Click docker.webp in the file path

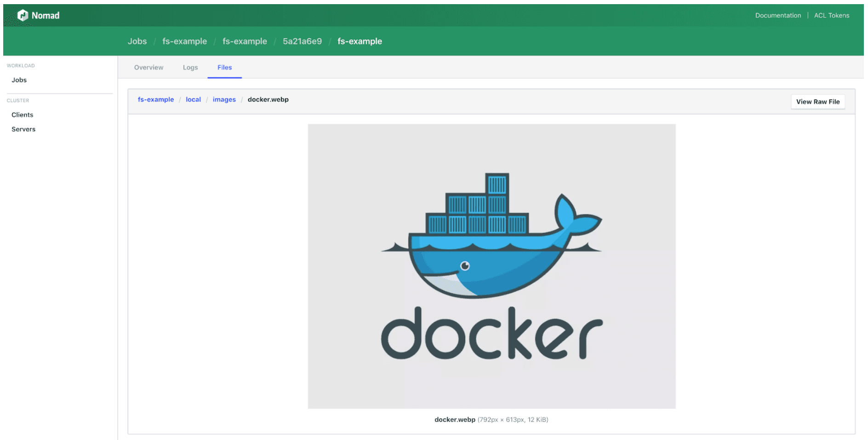point(268,100)
